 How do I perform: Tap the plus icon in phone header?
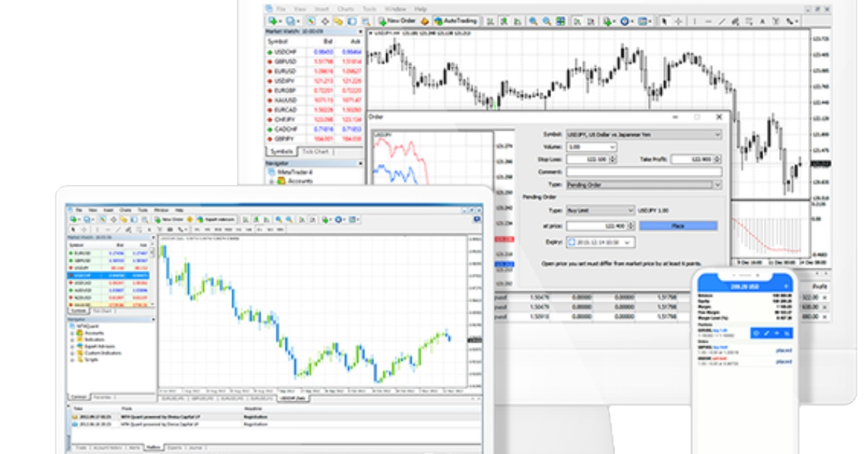(786, 286)
